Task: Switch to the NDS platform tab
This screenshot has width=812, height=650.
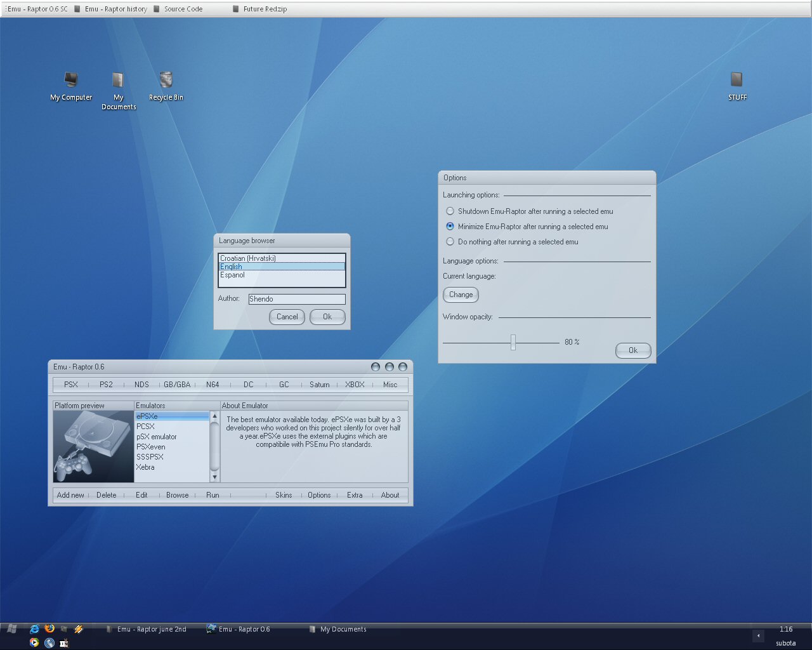Action: [141, 385]
